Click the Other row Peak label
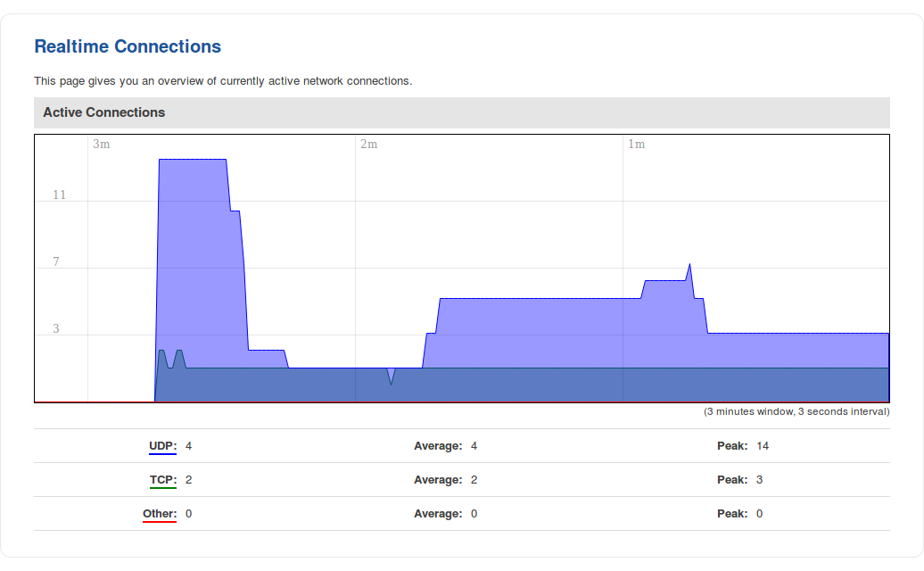This screenshot has width=924, height=571. coord(732,513)
